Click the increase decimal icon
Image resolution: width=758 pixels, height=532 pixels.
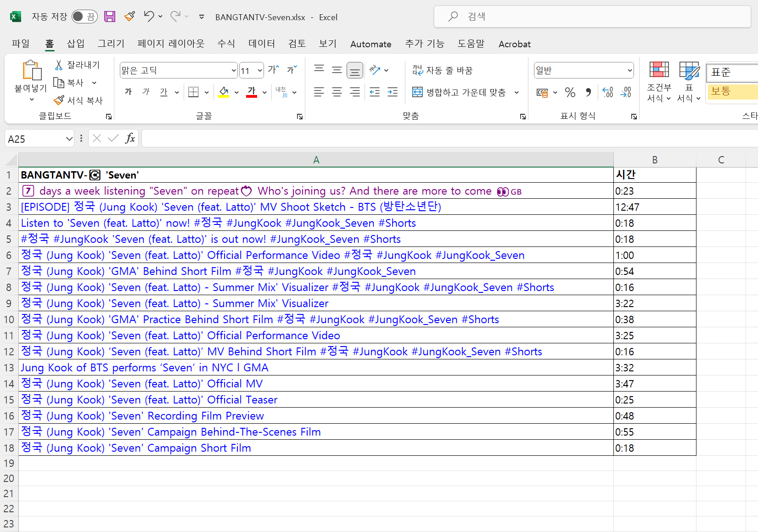[x=608, y=93]
